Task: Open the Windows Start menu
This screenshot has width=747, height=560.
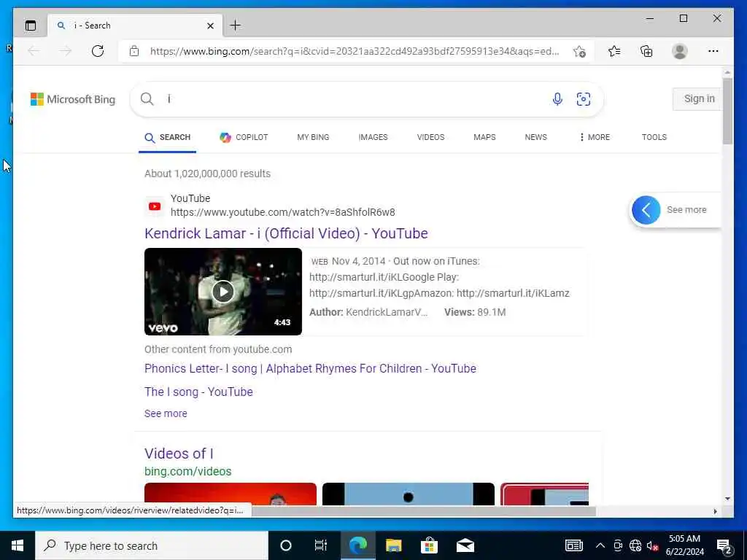Action: point(18,545)
